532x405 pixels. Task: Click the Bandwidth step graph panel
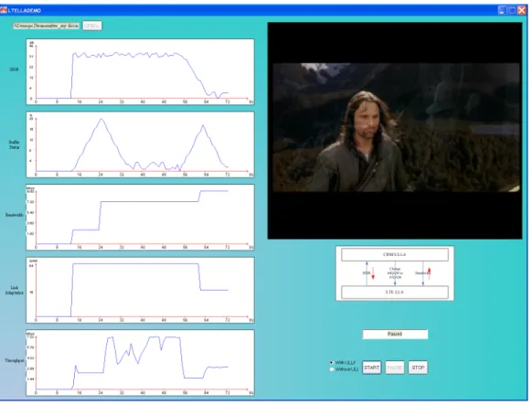[x=140, y=218]
